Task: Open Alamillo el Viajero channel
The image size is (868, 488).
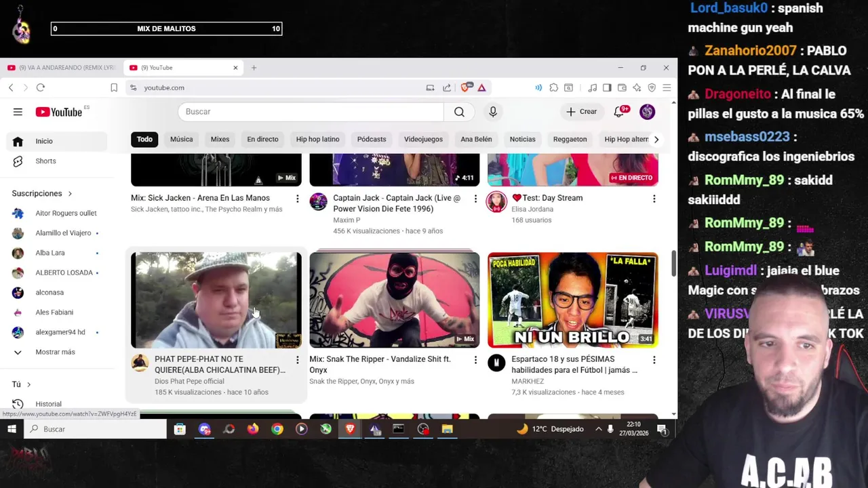Action: coord(58,232)
